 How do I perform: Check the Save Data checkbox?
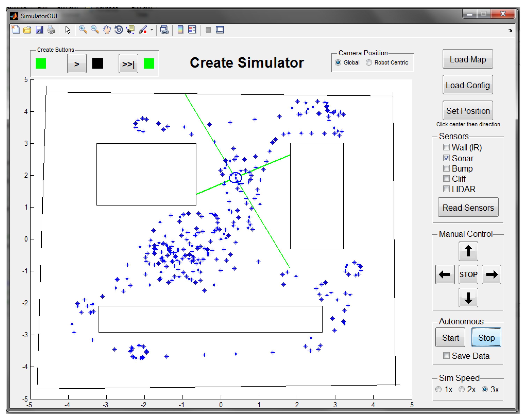pyautogui.click(x=446, y=355)
